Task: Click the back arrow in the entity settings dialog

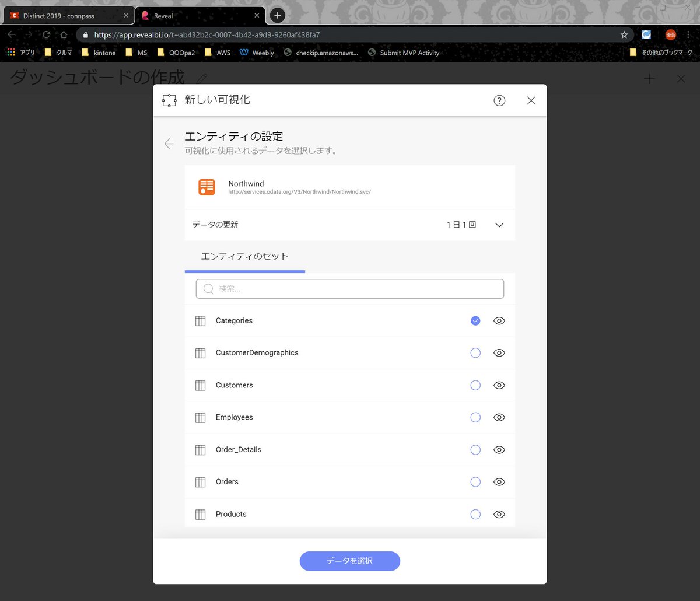Action: (169, 144)
